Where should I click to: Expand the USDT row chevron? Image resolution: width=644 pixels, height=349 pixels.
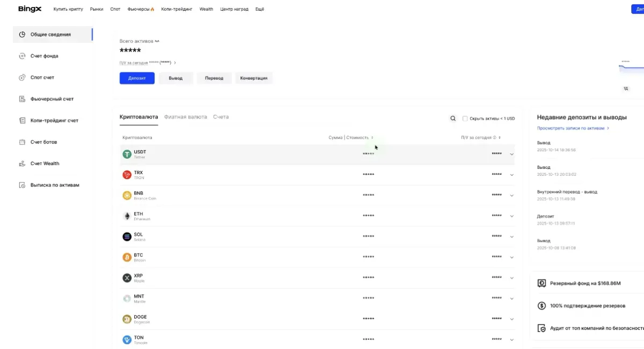(511, 154)
